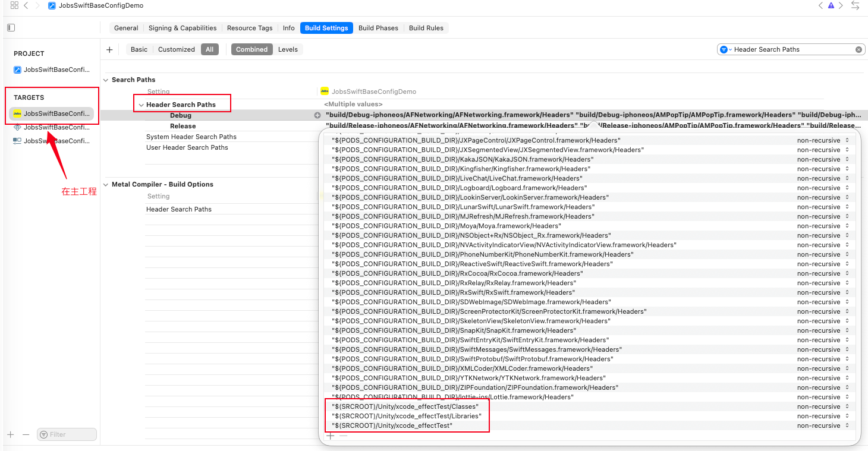Open the warning issues indicator
The image size is (868, 451).
click(831, 5)
